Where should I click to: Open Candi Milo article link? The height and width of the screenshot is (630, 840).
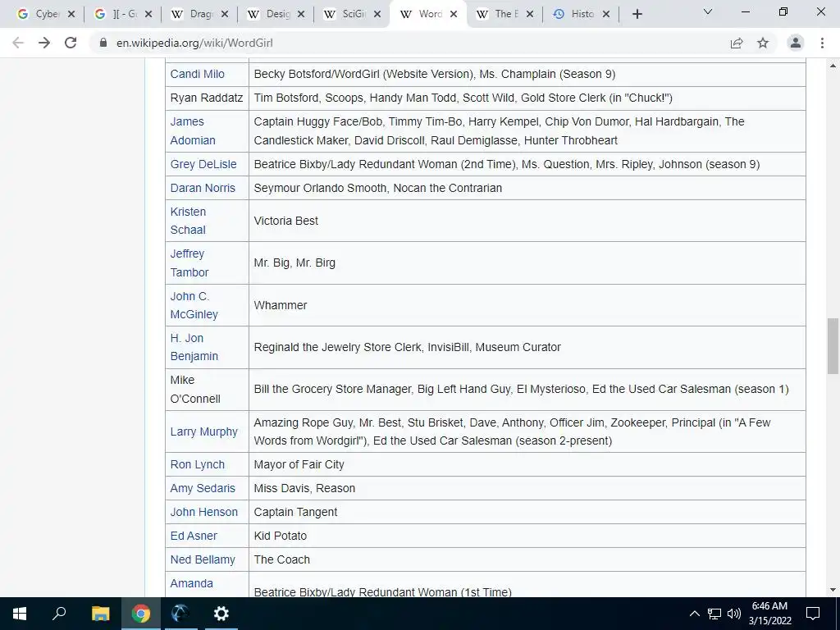coord(197,74)
